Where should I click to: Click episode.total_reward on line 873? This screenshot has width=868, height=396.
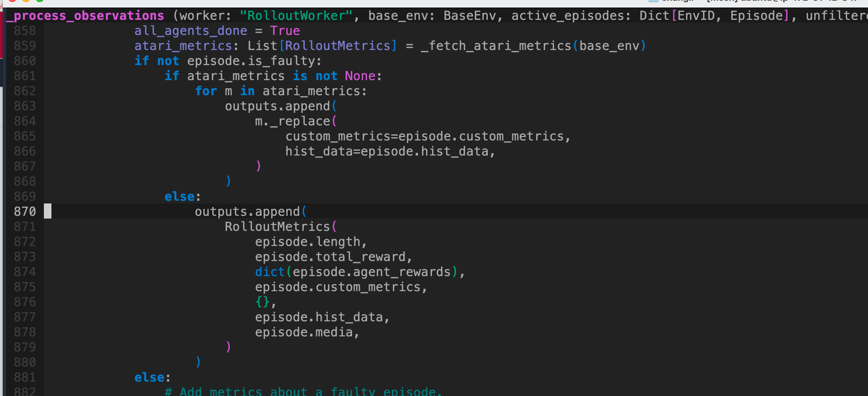point(333,257)
